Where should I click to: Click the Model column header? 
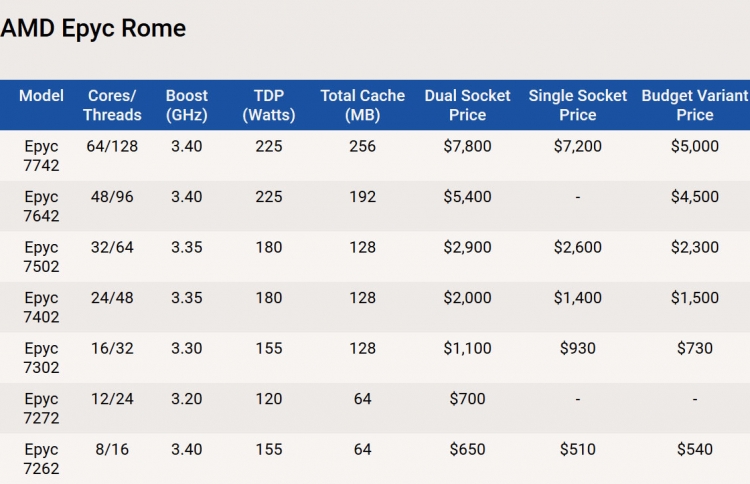click(x=41, y=96)
